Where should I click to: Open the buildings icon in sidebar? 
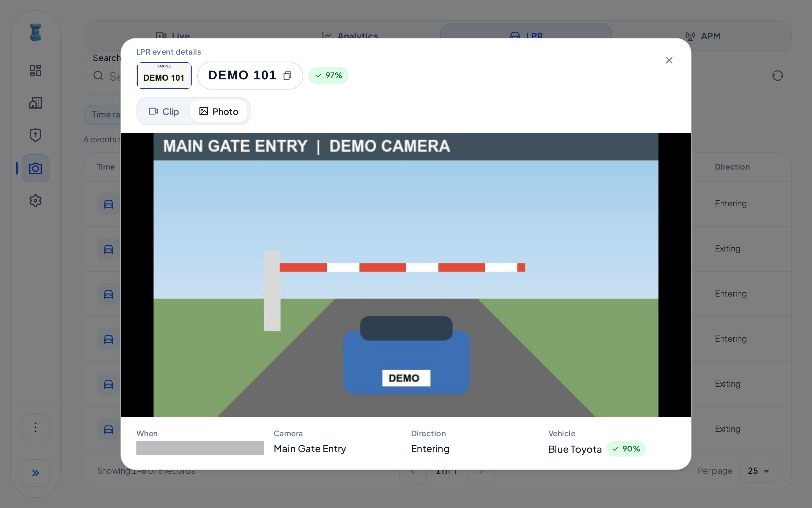tap(36, 103)
